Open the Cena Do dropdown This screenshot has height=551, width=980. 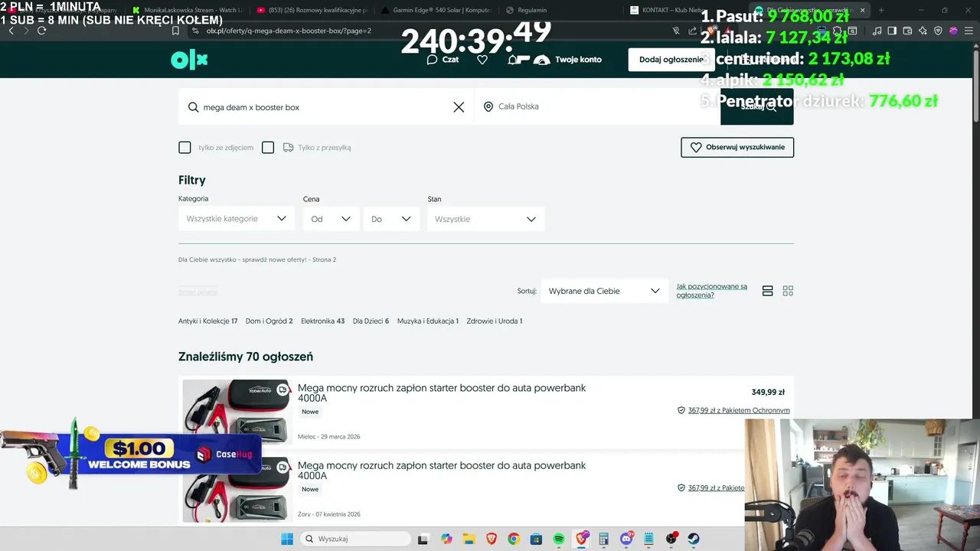pyautogui.click(x=391, y=219)
